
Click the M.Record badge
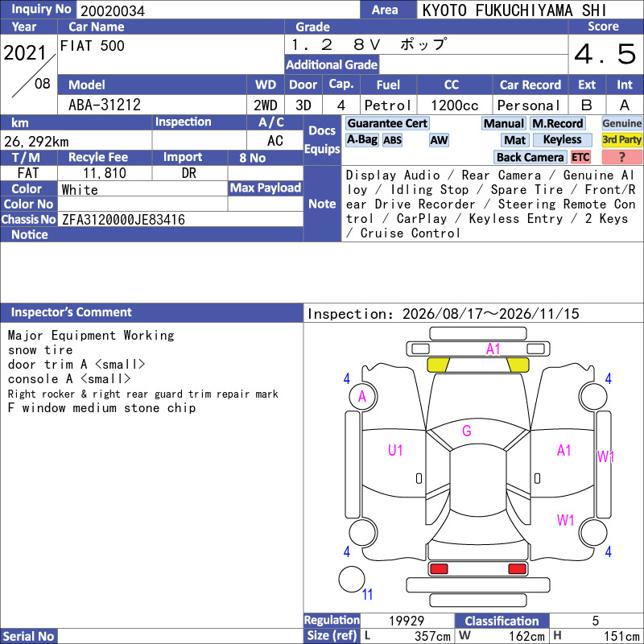[557, 123]
